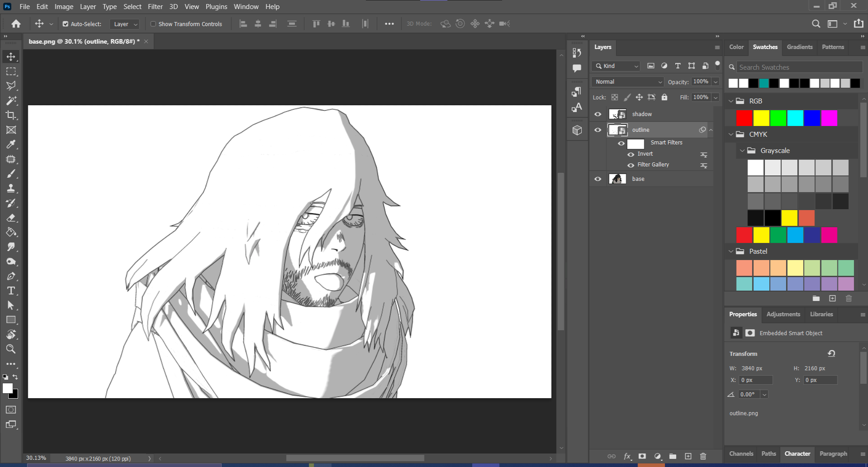Screen dimensions: 868x467
Task: Hide the Invert smart filter
Action: click(631, 154)
